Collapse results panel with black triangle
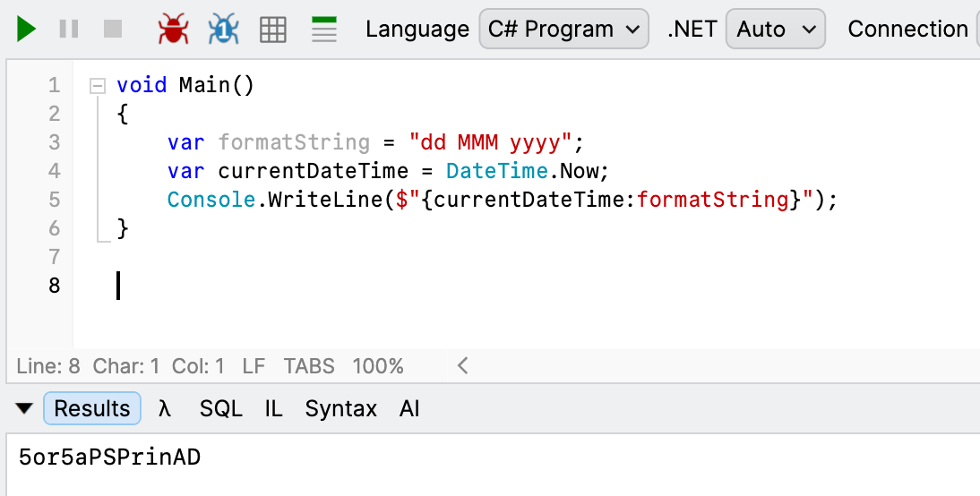The width and height of the screenshot is (980, 496). coord(24,408)
